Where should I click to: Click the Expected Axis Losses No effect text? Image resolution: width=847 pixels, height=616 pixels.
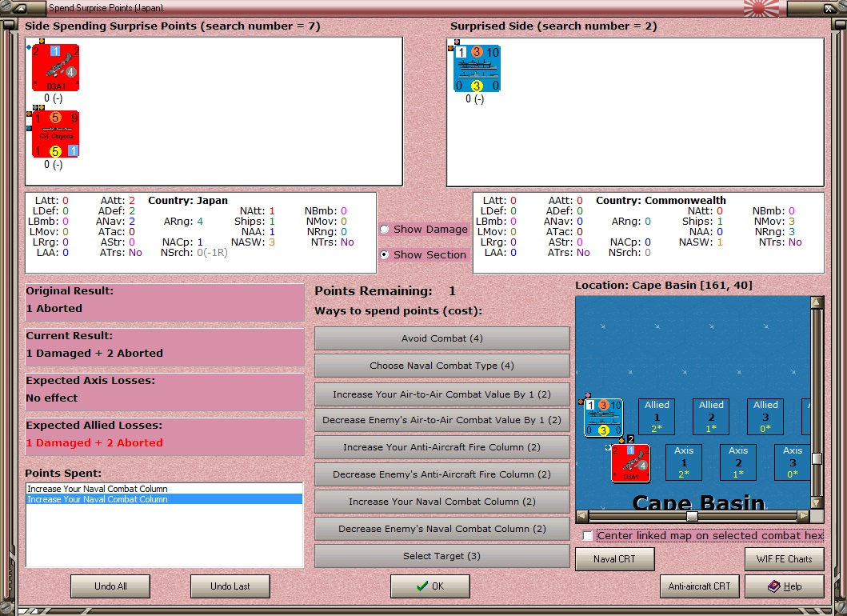(52, 398)
